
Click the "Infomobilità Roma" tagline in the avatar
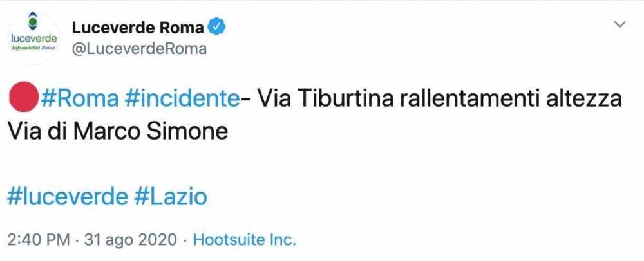click(34, 49)
